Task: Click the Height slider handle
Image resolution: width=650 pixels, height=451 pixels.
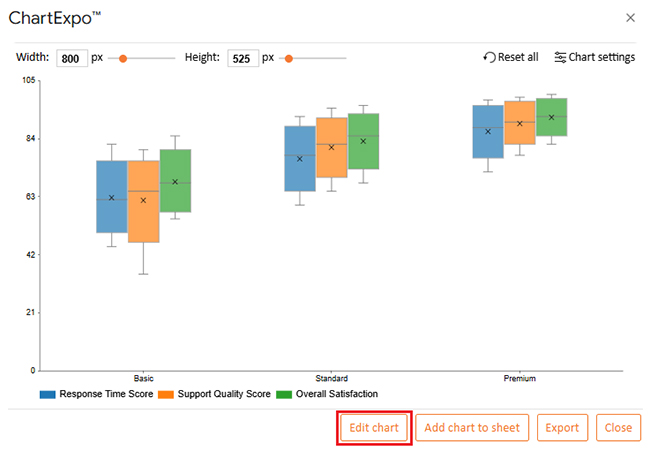Action: coord(292,59)
